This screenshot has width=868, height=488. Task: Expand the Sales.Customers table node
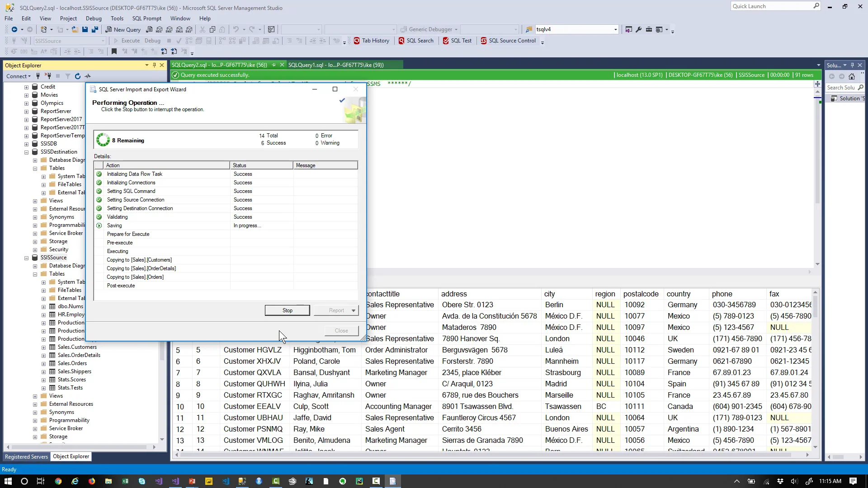pyautogui.click(x=44, y=347)
